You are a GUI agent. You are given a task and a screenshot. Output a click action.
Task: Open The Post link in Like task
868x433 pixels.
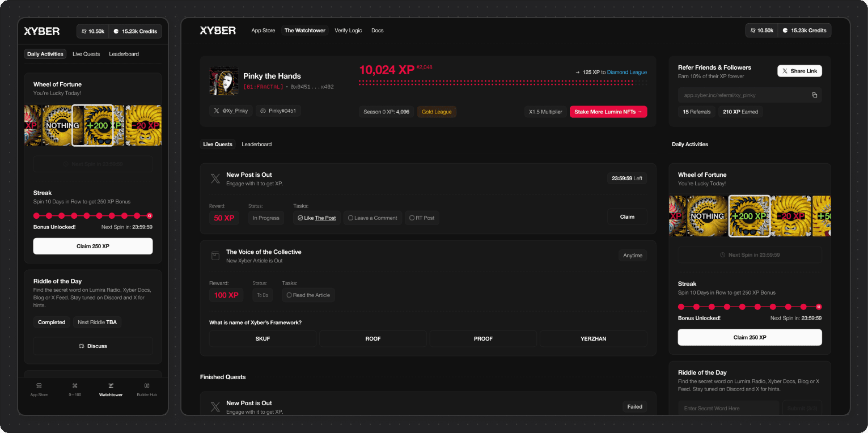click(x=325, y=218)
